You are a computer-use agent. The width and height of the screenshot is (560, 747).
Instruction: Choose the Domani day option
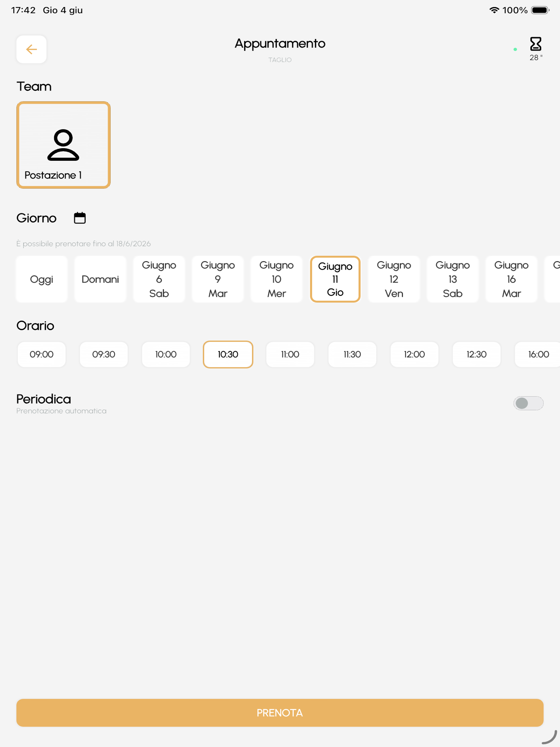[x=100, y=279]
